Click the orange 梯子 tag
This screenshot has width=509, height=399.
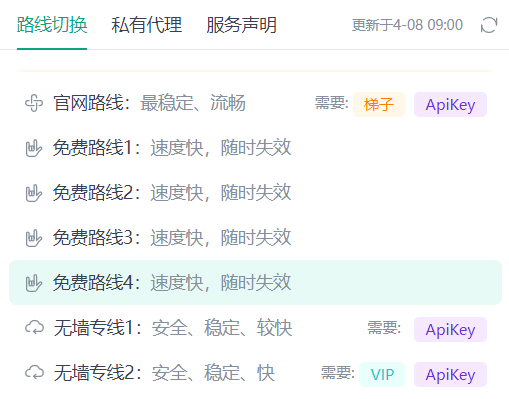[379, 105]
